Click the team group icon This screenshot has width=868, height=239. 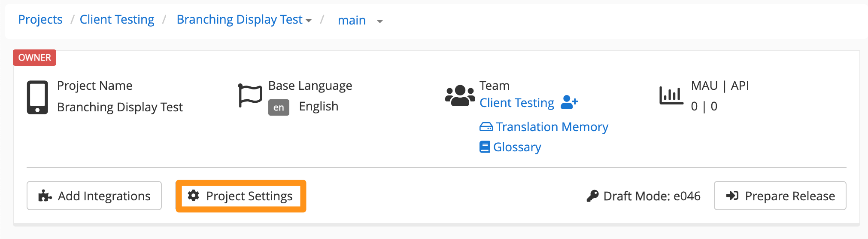[460, 95]
